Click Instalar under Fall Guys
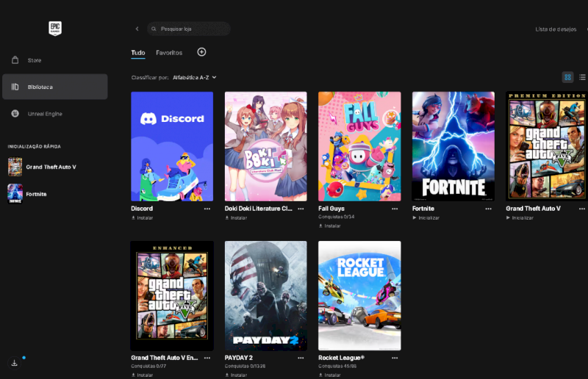Viewport: 588px width, 379px height. click(329, 226)
